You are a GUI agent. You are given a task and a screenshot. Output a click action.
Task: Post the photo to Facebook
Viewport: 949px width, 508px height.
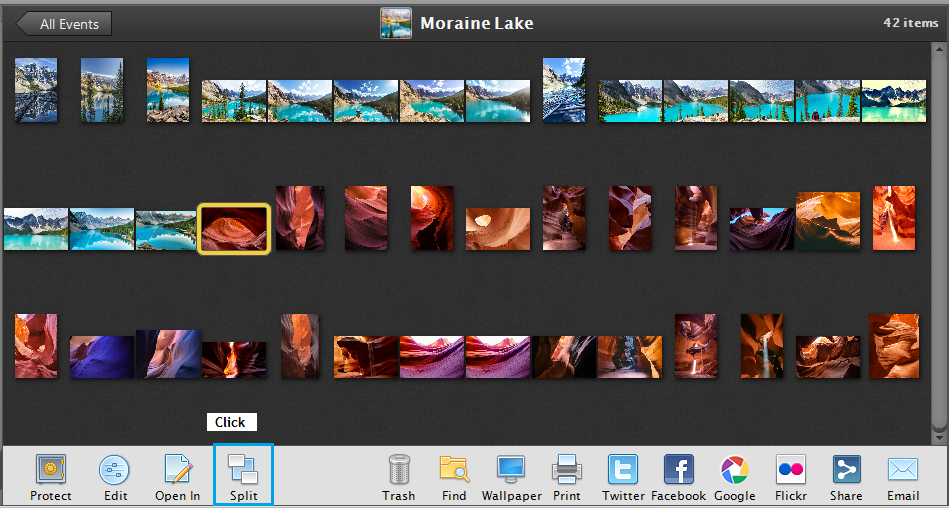[678, 470]
